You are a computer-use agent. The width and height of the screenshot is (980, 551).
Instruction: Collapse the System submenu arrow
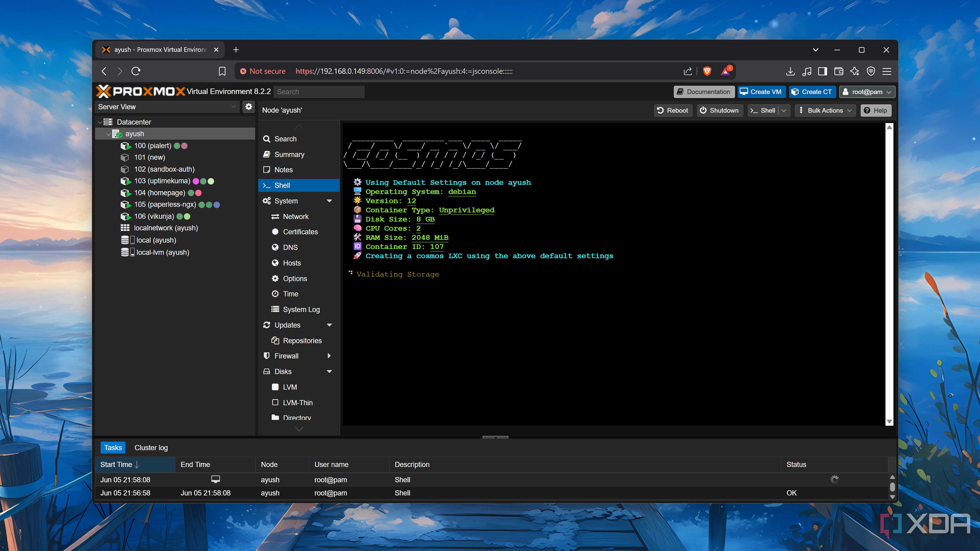point(329,201)
